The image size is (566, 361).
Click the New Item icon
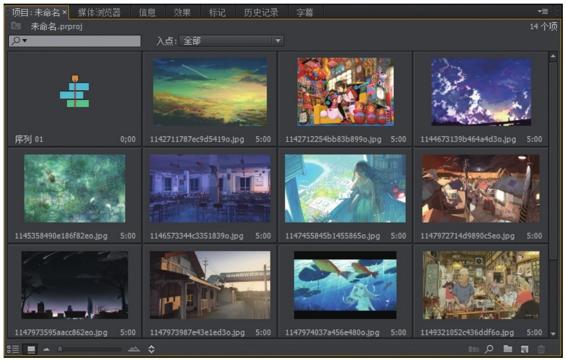click(524, 349)
